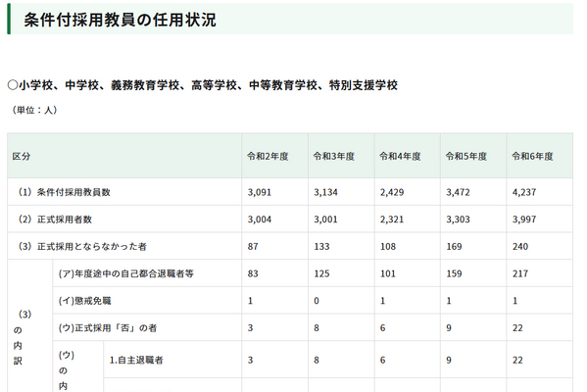Click 3 in the 1.自主退職者 row

(x=250, y=361)
